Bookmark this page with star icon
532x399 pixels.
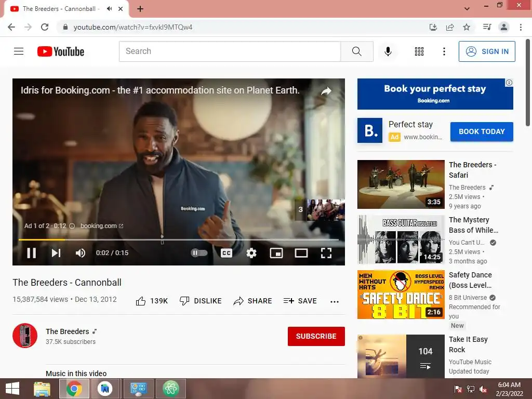point(467,27)
